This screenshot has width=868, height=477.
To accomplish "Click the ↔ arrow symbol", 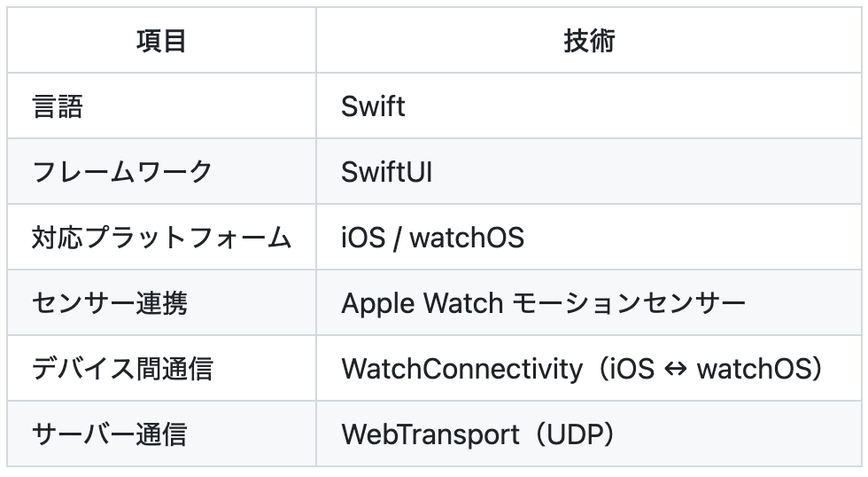I will [676, 369].
